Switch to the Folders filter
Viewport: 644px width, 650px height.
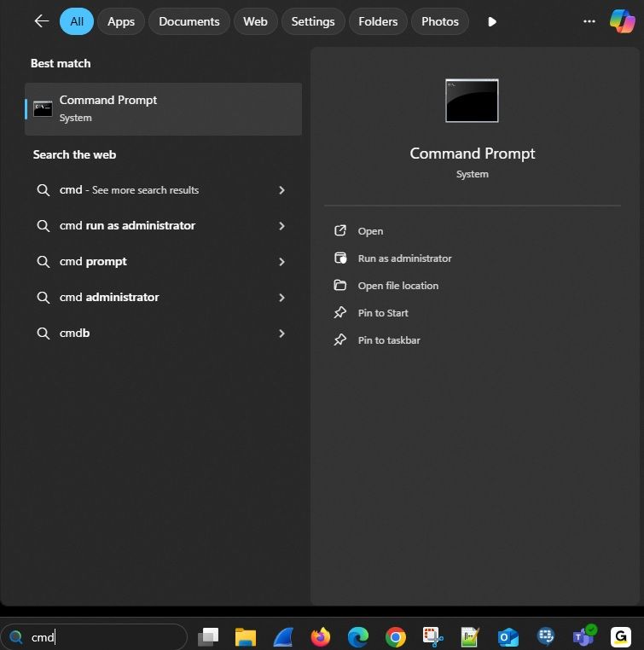coord(378,21)
